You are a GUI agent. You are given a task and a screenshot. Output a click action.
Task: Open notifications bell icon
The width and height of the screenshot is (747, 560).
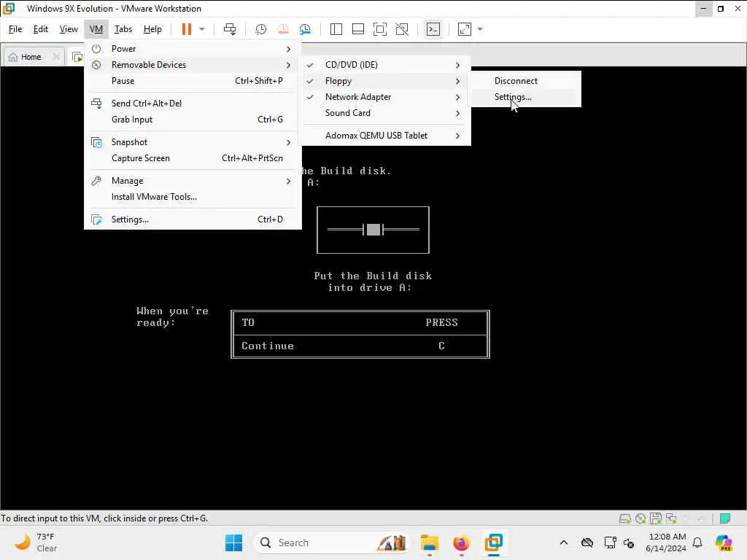[x=697, y=542]
